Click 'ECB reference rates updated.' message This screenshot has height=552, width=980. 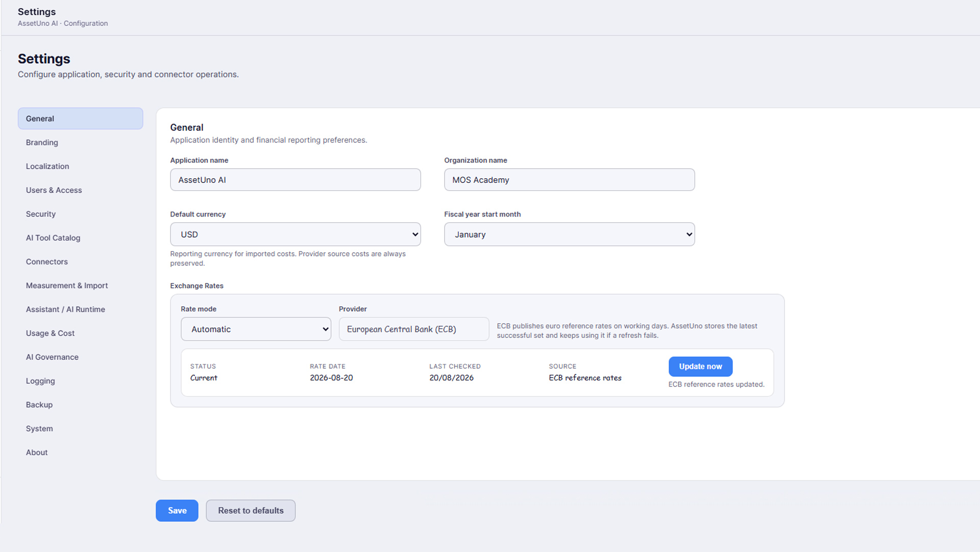716,385
